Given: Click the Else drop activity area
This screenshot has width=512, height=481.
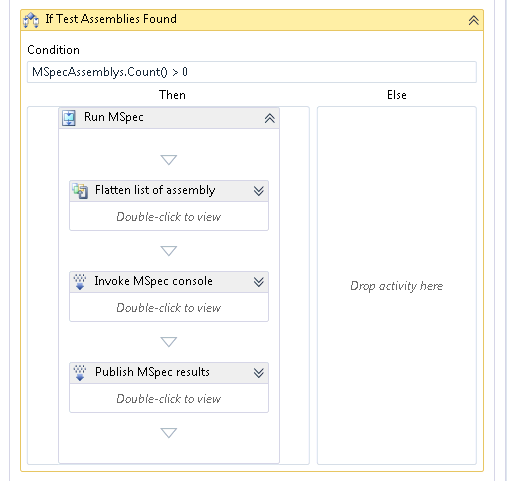Looking at the screenshot, I should click(x=397, y=286).
